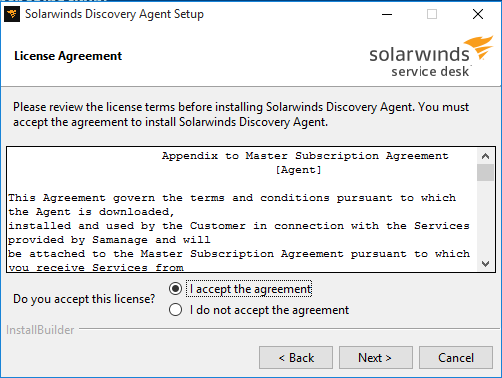Click "Appendix to Master Subscription Agreement" line
The width and height of the screenshot is (502, 378).
click(x=305, y=156)
